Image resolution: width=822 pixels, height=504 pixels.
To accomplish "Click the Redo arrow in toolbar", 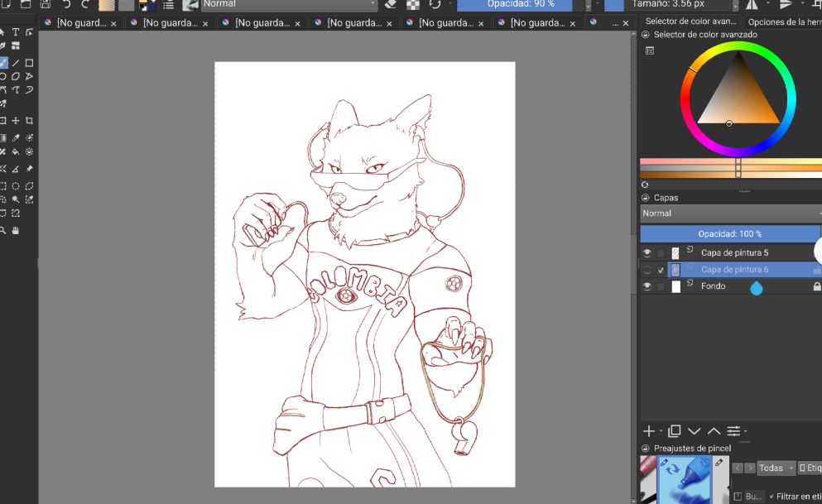I will coord(85,4).
